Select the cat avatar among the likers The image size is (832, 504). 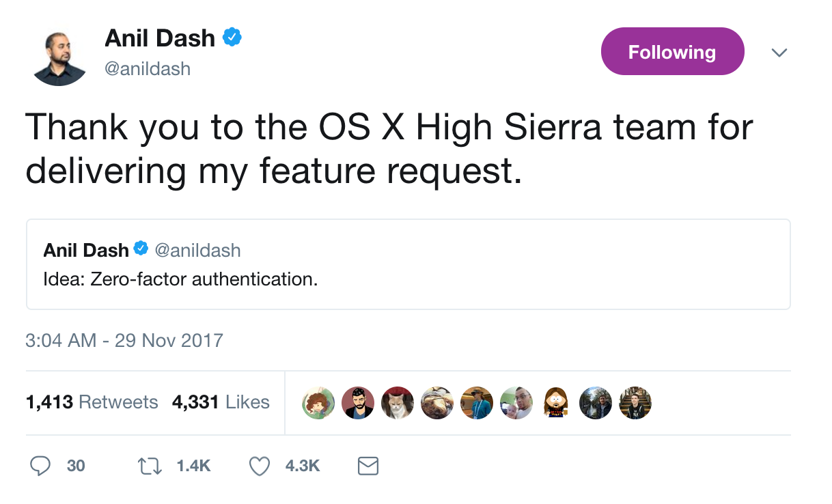[x=398, y=403]
